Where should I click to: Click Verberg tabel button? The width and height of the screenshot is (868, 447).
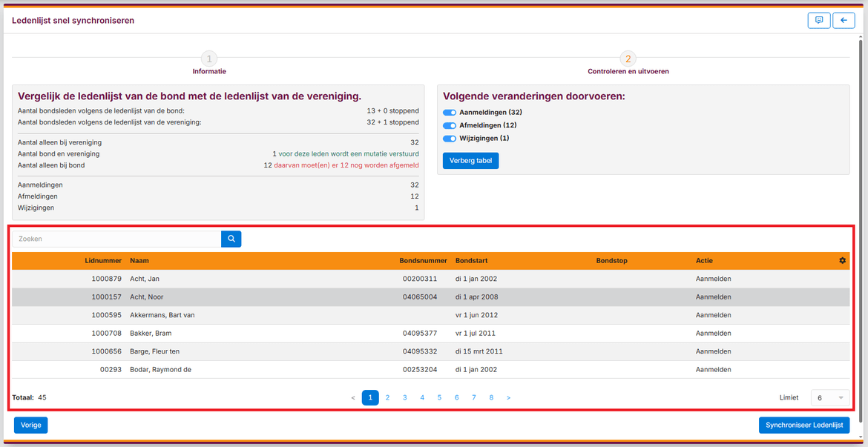[470, 161]
